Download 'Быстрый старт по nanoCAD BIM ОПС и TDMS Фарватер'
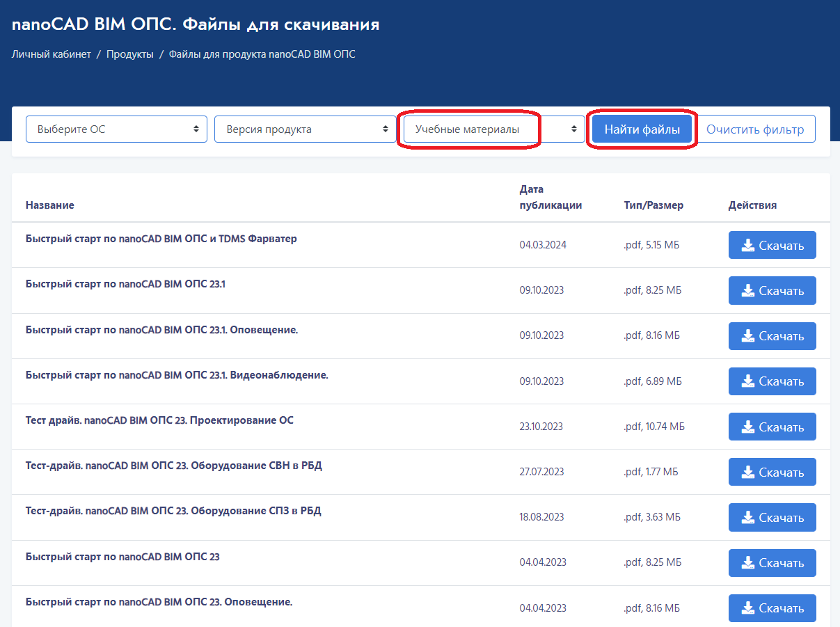The height and width of the screenshot is (627, 840). (x=772, y=245)
